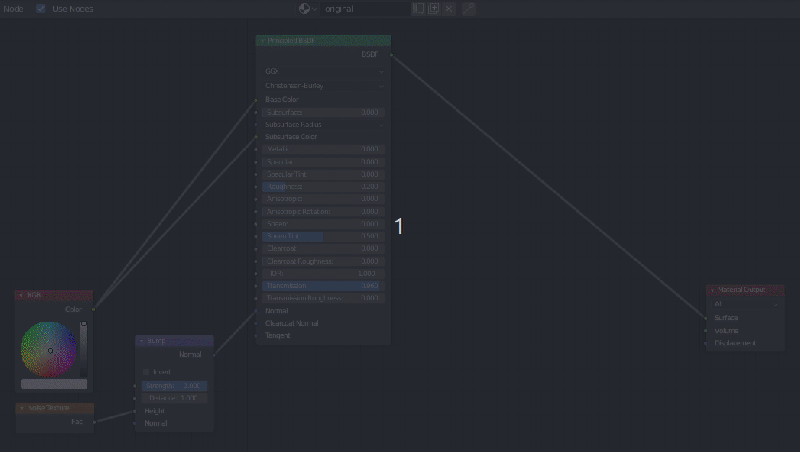The height and width of the screenshot is (452, 800).
Task: Click the Tangent input label
Action: [x=278, y=336]
